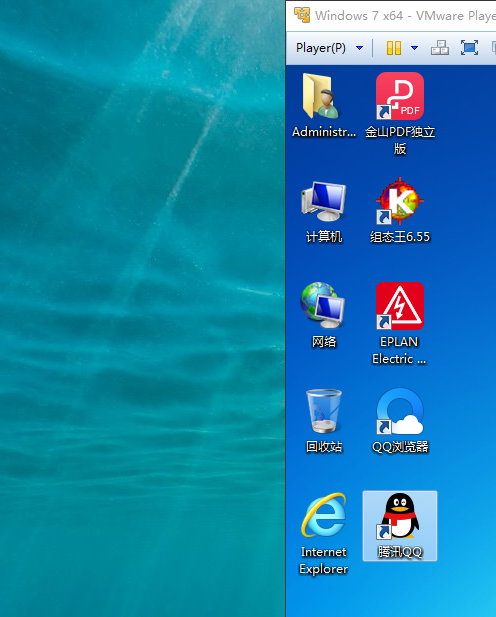Click the Send Ctrl+Alt+Del toolbar icon

[440, 48]
